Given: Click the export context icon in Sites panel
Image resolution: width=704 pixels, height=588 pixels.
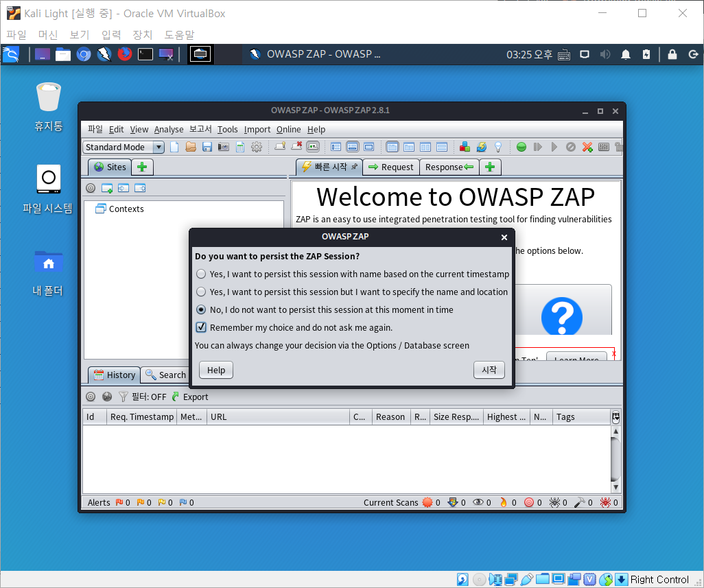Looking at the screenshot, I should click(140, 188).
